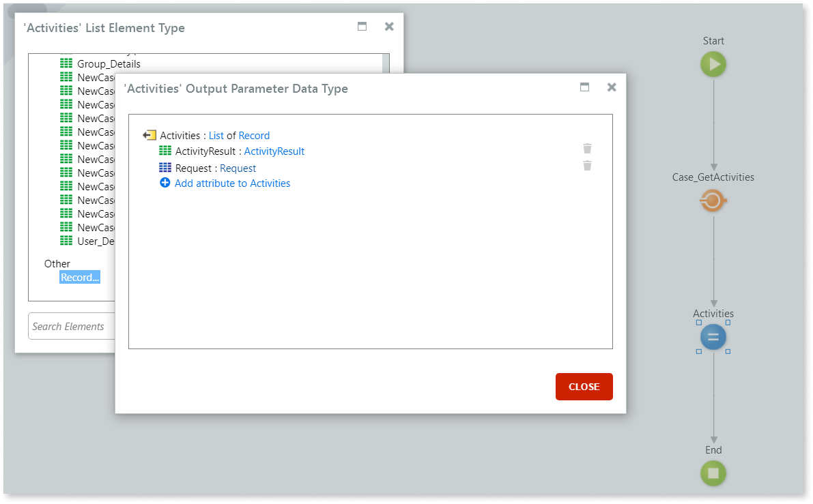Image resolution: width=813 pixels, height=504 pixels.
Task: Delete the ActivityResult attribute with trash icon
Action: [x=587, y=149]
